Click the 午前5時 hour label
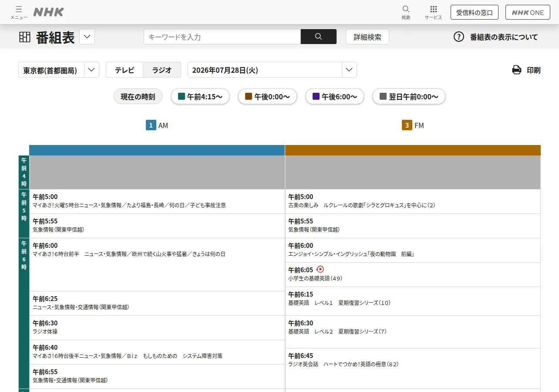Image resolution: width=559 pixels, height=392 pixels. coord(24,213)
